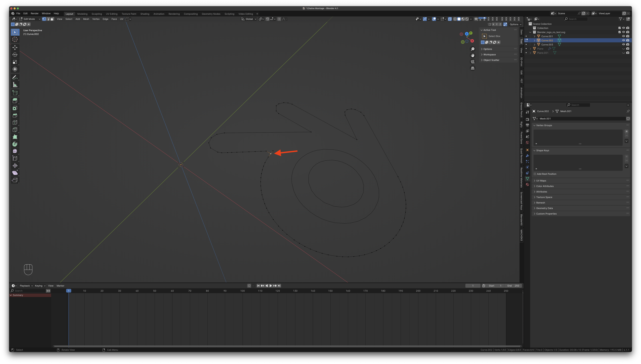This screenshot has height=364, width=641.
Task: Open the Mesh menu in viewport header
Action: point(86,19)
